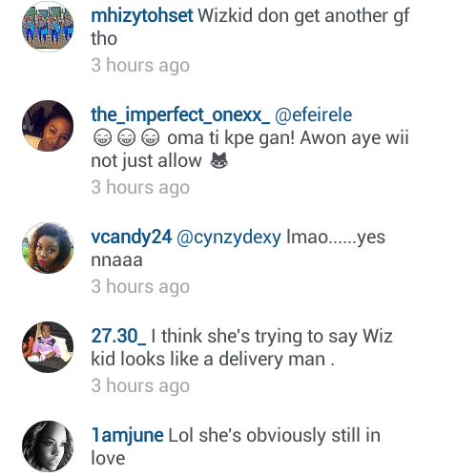Select the 'obviously still in love' comment
This screenshot has width=456, height=476.
tap(236, 447)
